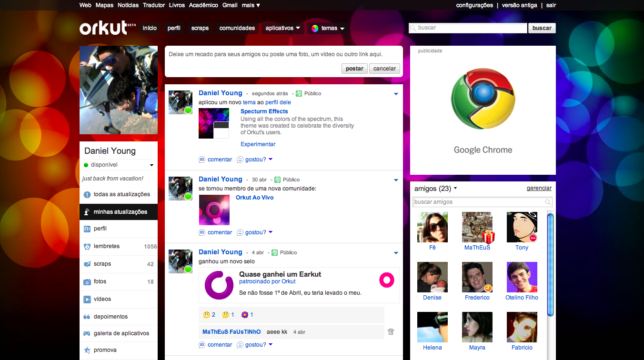Click the promova star icon
This screenshot has width=644, height=360.
pos(87,350)
